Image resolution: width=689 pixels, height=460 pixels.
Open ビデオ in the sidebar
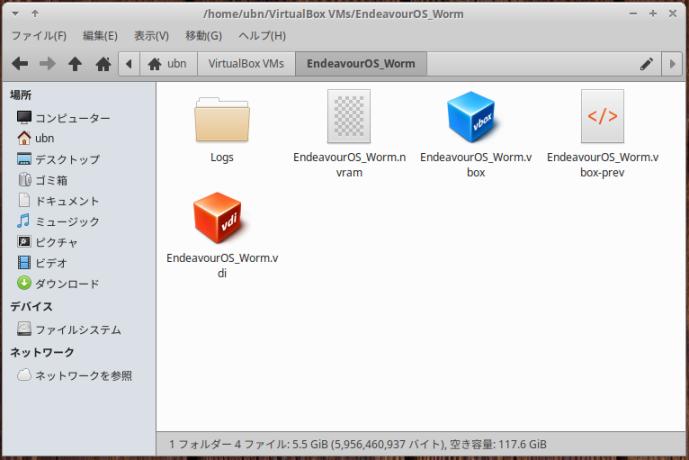point(42,263)
